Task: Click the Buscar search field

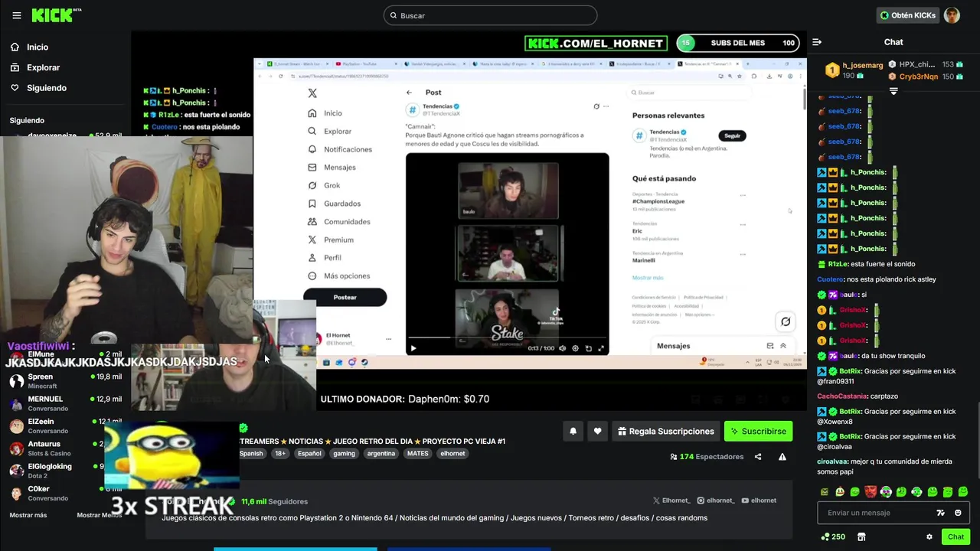Action: (x=490, y=15)
